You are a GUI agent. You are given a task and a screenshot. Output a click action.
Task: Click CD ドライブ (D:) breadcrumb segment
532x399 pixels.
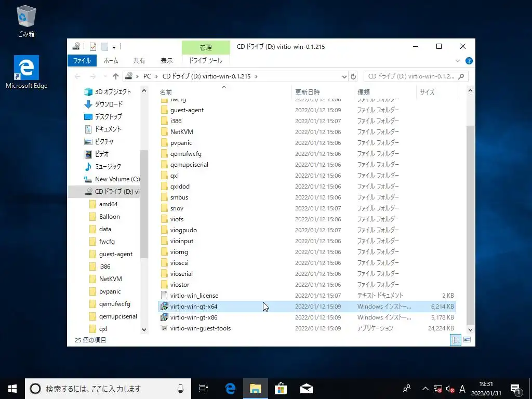206,76
